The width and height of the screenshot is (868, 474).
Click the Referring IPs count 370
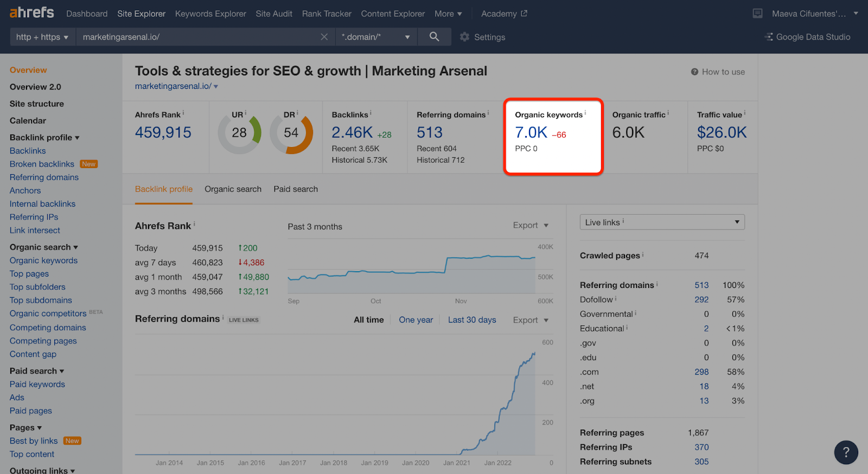tap(701, 447)
